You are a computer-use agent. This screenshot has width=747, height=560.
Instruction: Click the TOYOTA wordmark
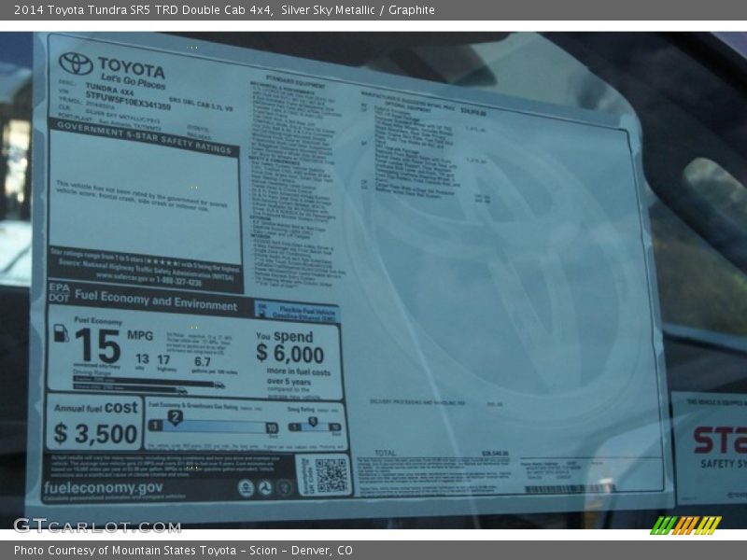click(132, 67)
